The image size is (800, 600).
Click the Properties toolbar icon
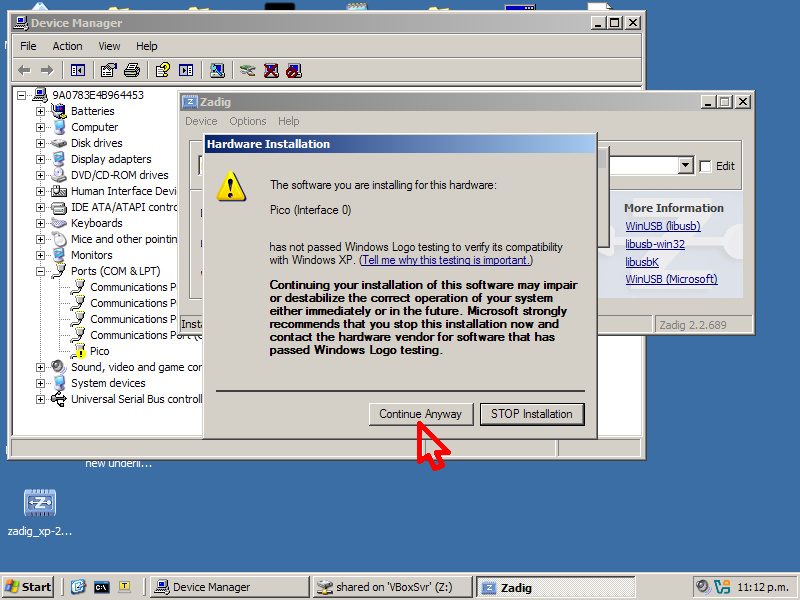pyautogui.click(x=108, y=70)
